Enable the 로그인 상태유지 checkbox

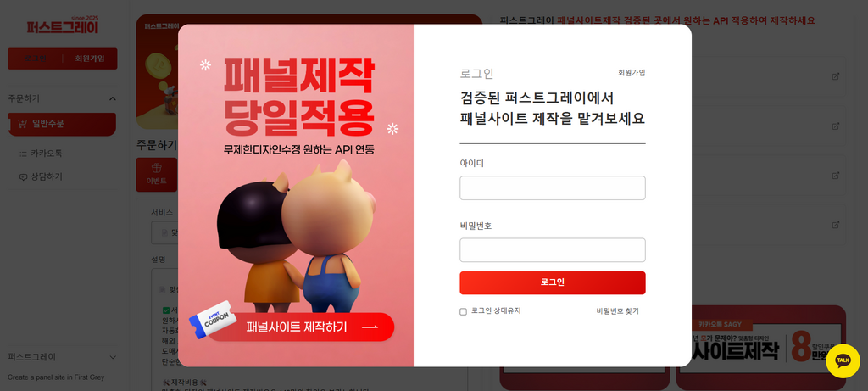(464, 312)
